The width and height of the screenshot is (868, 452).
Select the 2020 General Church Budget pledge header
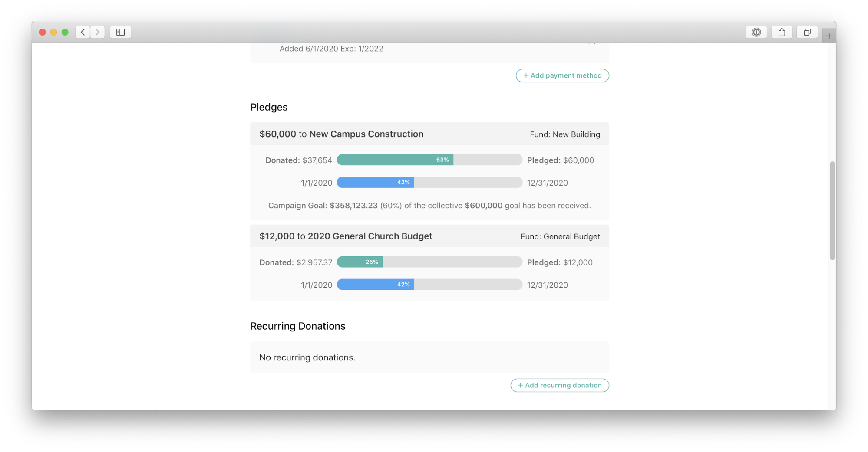pyautogui.click(x=346, y=236)
